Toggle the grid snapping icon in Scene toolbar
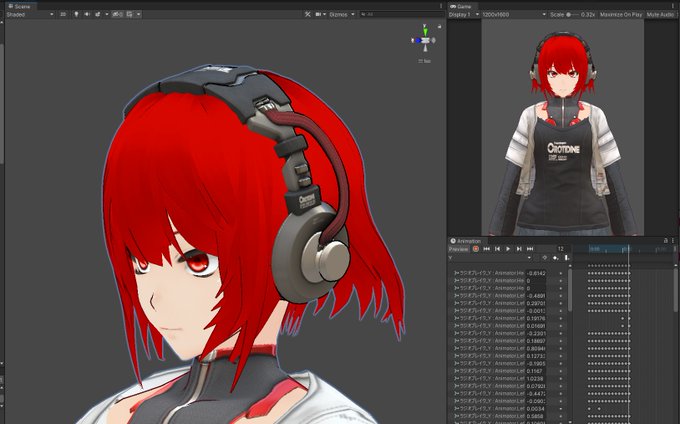Viewport: 680px width, 424px height. click(130, 14)
